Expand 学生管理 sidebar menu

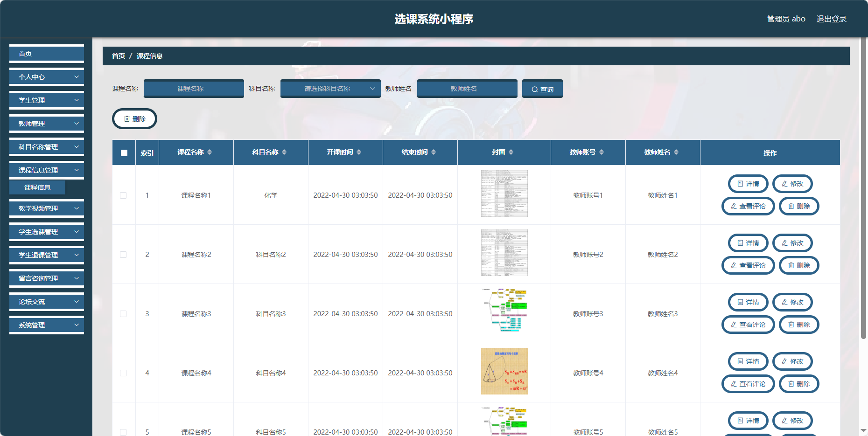[47, 100]
